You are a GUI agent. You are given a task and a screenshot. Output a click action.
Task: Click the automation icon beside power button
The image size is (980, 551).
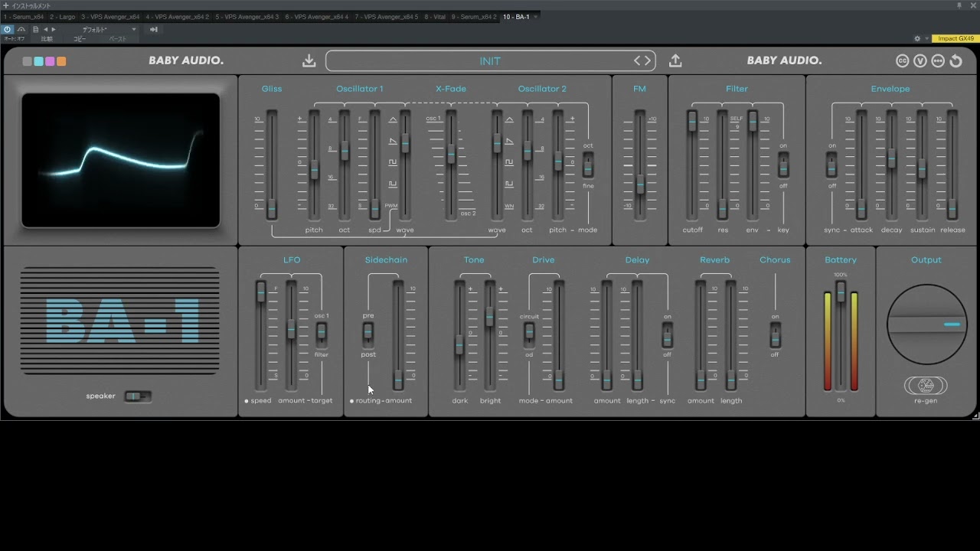pyautogui.click(x=21, y=29)
